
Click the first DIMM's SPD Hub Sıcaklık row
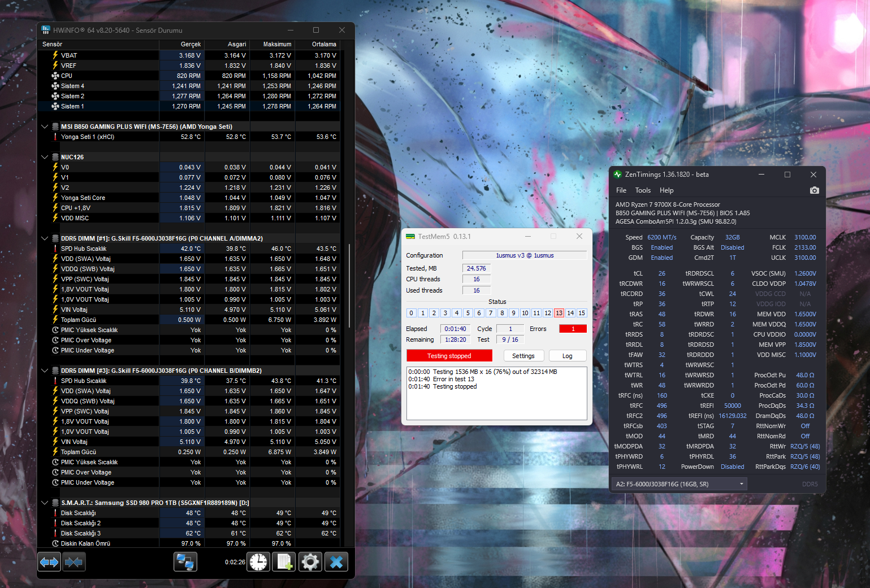click(x=189, y=249)
